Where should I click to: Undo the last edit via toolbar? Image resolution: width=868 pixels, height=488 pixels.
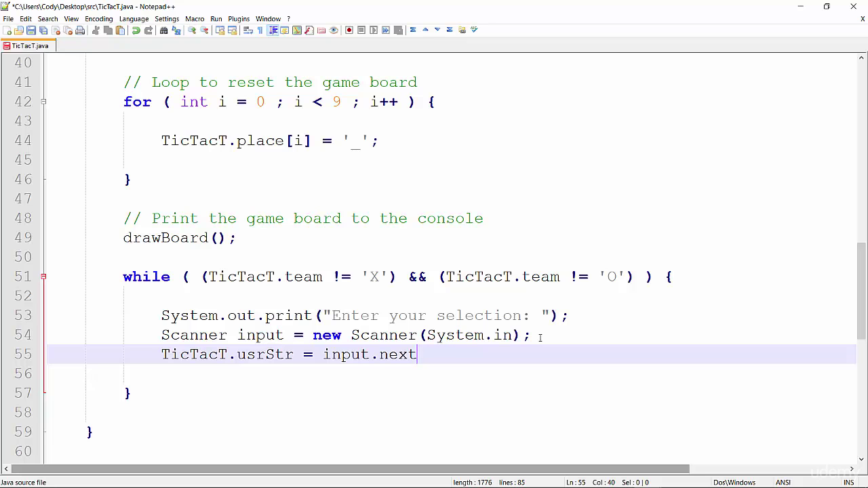(x=136, y=30)
